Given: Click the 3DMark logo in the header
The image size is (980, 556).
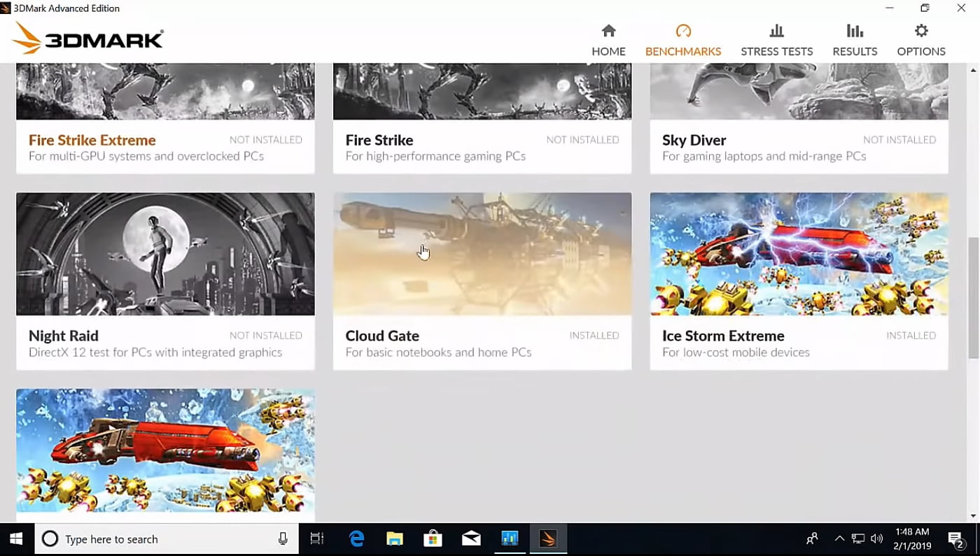Looking at the screenshot, I should (x=88, y=38).
